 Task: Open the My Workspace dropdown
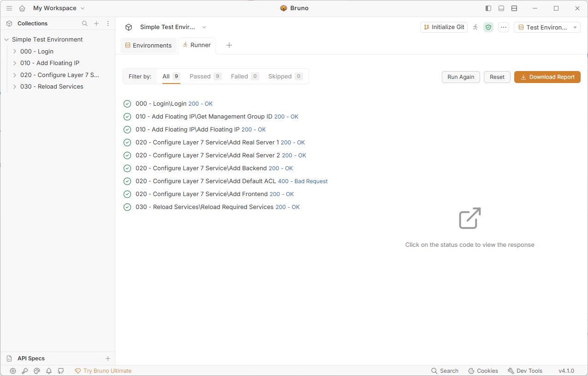coord(59,8)
